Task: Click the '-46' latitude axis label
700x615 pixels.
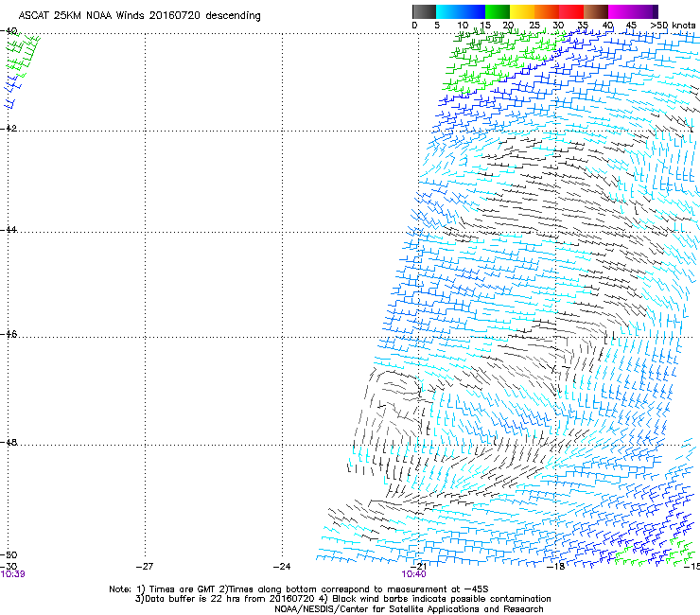Action: [9, 334]
